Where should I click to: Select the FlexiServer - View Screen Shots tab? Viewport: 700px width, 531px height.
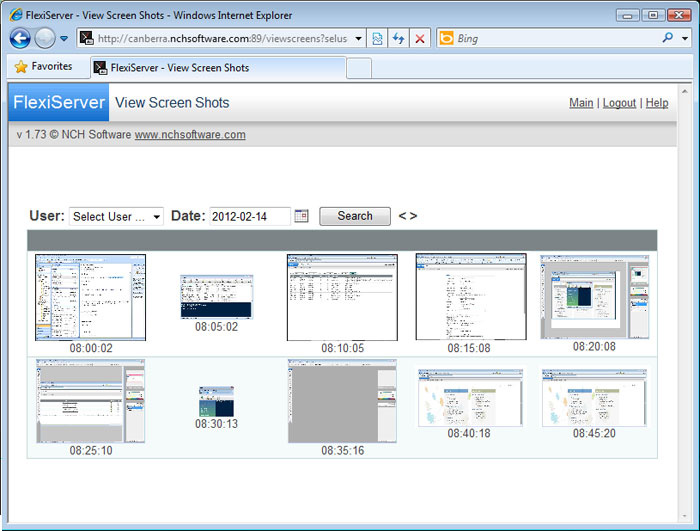218,68
